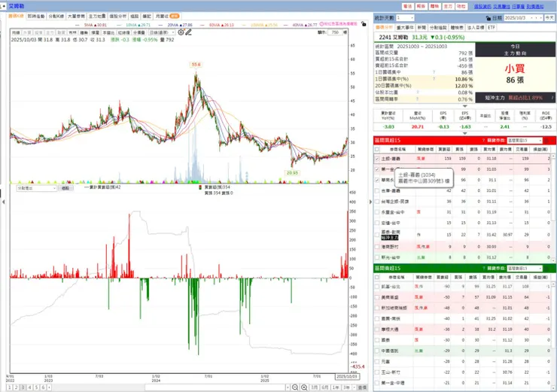The height and width of the screenshot is (392, 557).
Task: Open the 主力地圖 tab
Action: coord(96,17)
